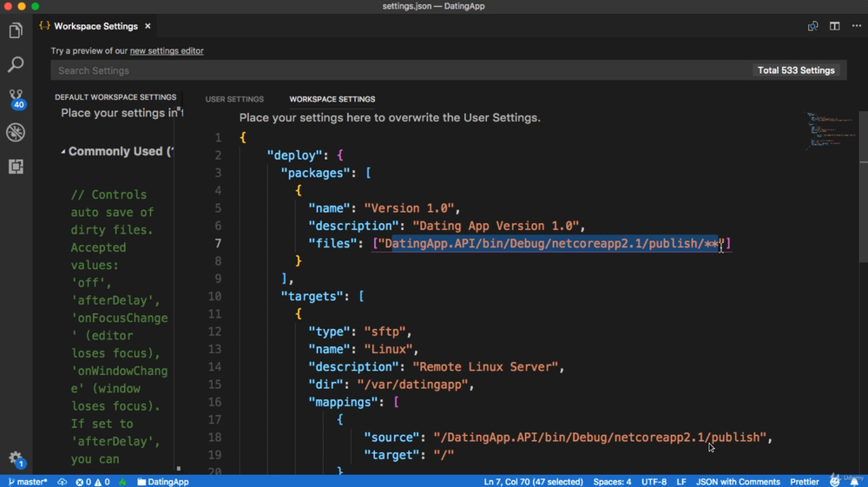Viewport: 868px width, 487px height.
Task: Open the new settings editor link
Action: click(x=167, y=51)
